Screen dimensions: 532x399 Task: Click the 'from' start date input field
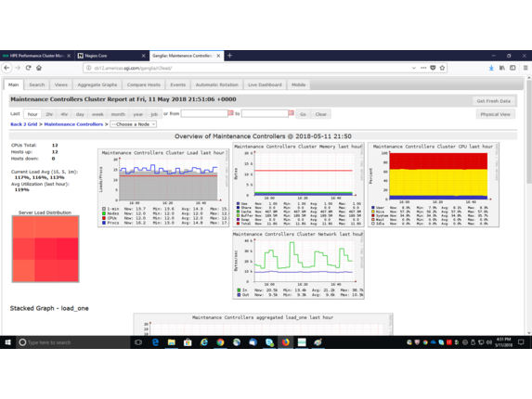(204, 113)
